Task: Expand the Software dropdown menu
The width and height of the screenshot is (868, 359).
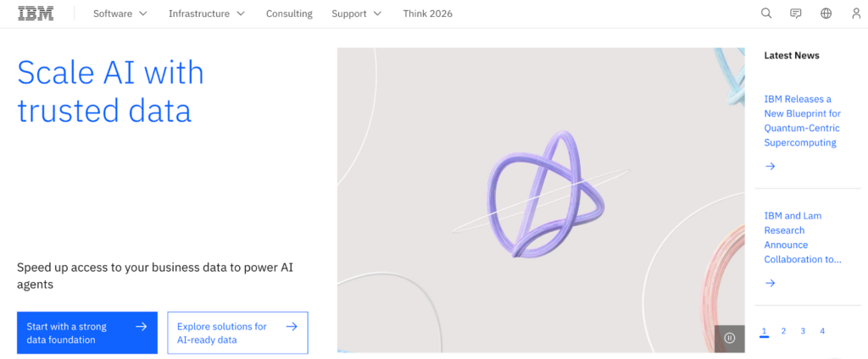Action: point(120,14)
